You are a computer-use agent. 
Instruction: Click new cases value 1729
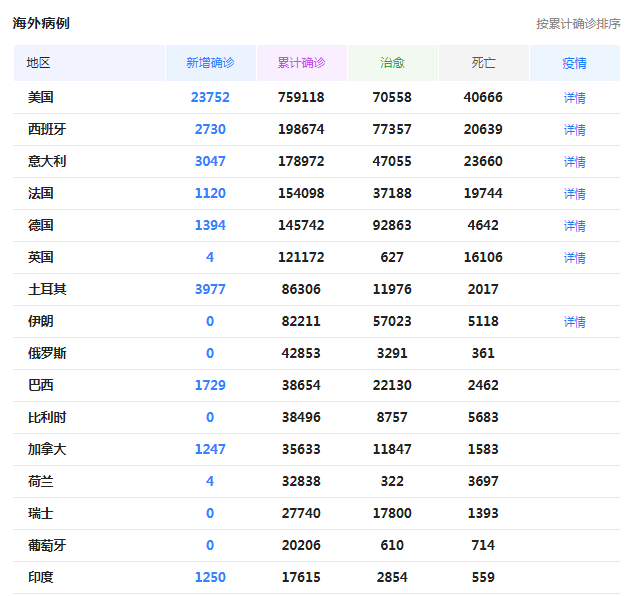pyautogui.click(x=210, y=385)
